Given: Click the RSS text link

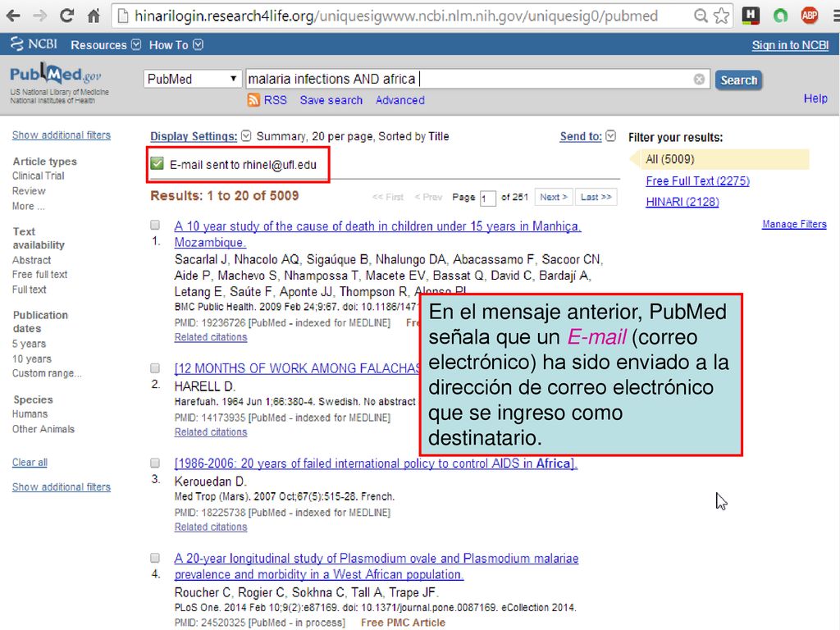Looking at the screenshot, I should click(x=276, y=100).
